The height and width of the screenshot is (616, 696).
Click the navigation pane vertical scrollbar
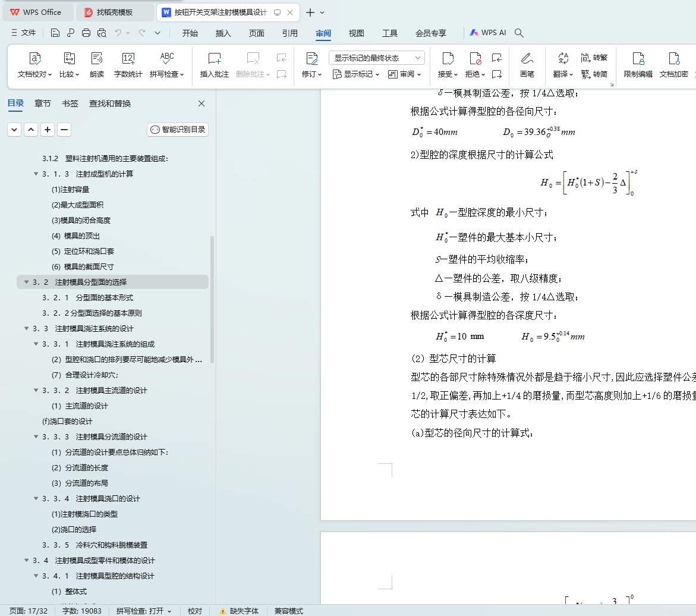[x=212, y=299]
